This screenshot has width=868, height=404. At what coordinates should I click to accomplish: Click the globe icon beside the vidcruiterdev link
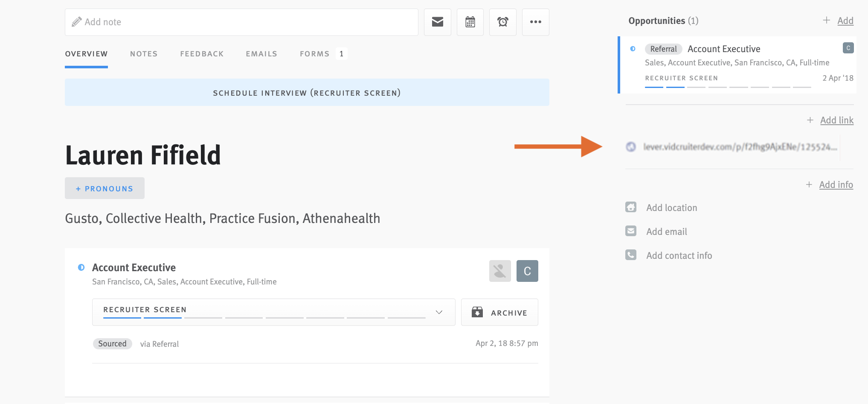pos(631,147)
